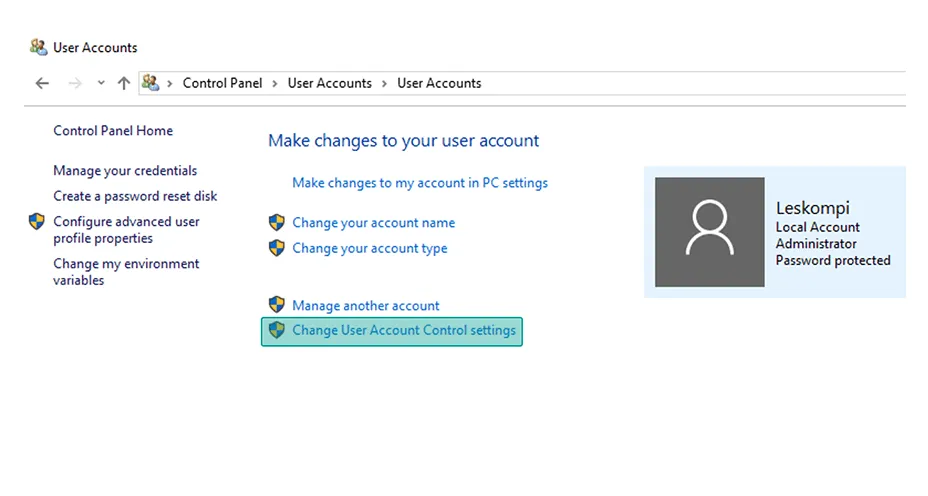The width and height of the screenshot is (928, 496).
Task: Go up one level with the up arrow
Action: click(123, 83)
